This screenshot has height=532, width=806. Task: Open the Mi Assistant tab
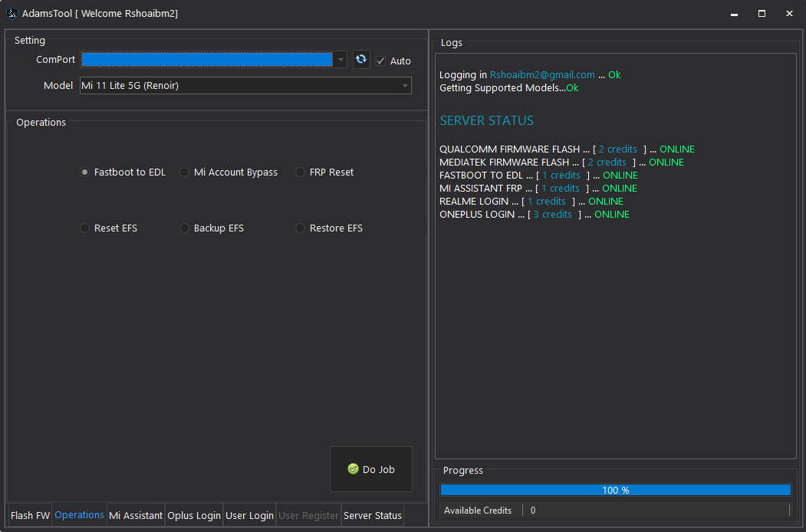(135, 515)
